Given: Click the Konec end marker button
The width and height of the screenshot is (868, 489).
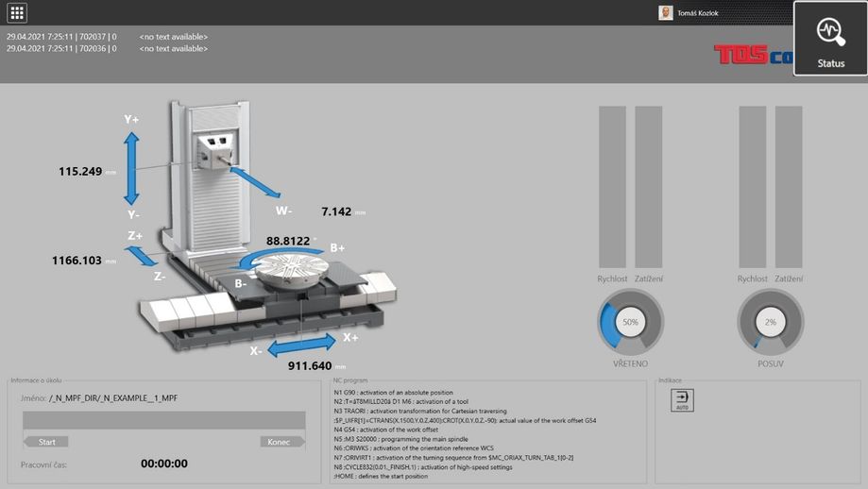Looking at the screenshot, I should 281,442.
